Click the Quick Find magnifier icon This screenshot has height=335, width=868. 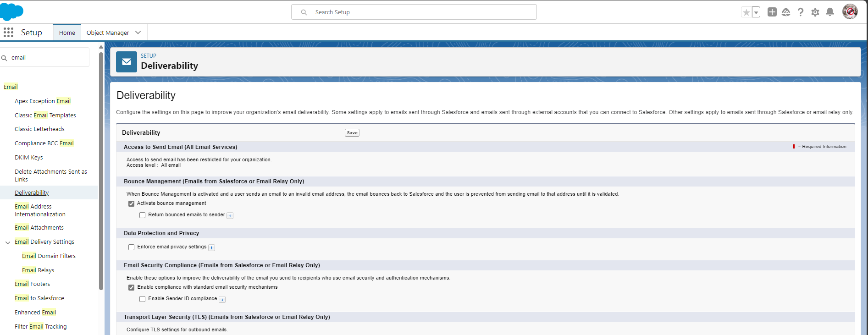4,58
